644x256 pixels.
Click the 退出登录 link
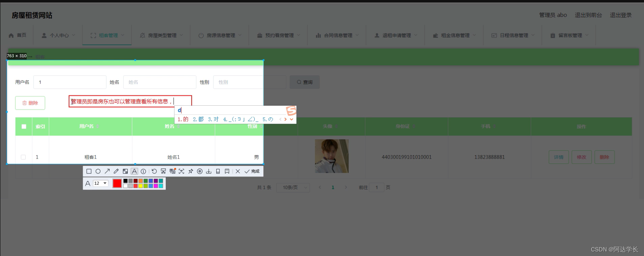(x=621, y=15)
